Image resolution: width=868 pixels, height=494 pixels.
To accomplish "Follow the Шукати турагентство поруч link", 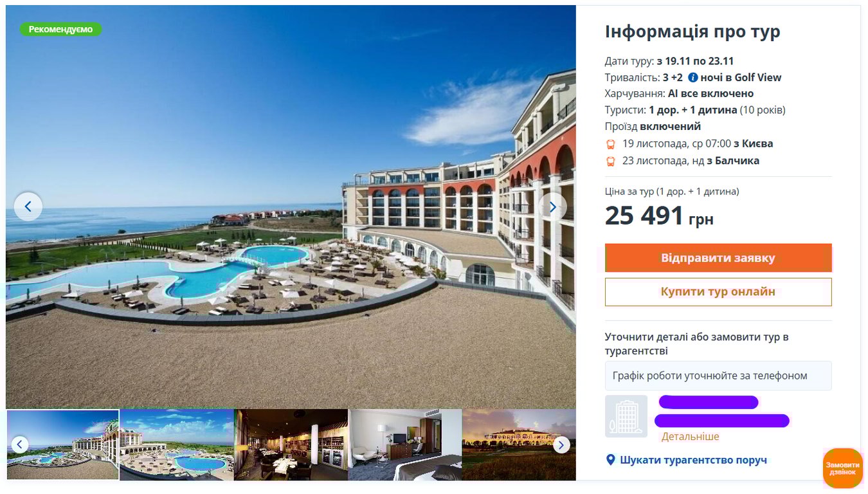I will point(693,460).
